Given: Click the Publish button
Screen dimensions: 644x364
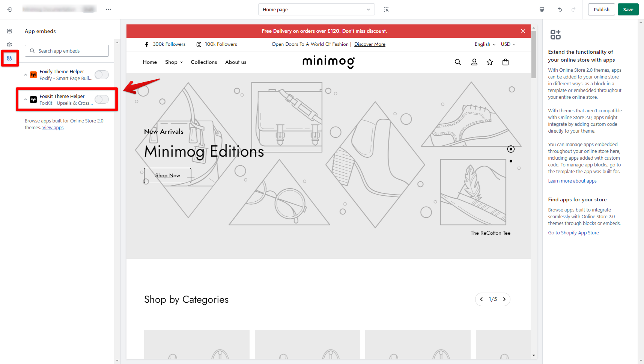Looking at the screenshot, I should click(602, 9).
